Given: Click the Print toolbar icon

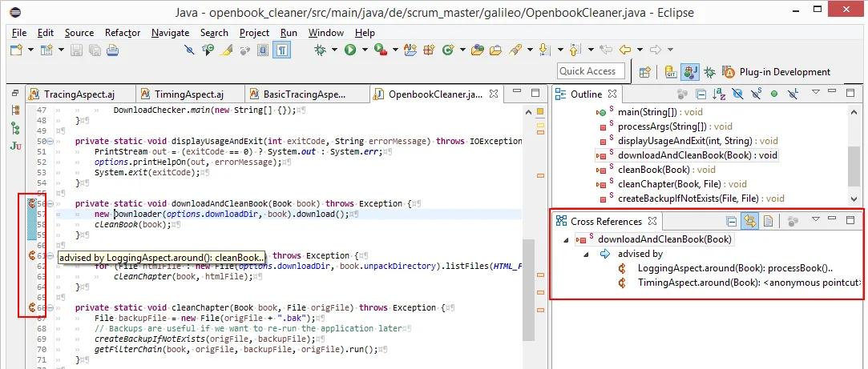Looking at the screenshot, I should tap(112, 50).
